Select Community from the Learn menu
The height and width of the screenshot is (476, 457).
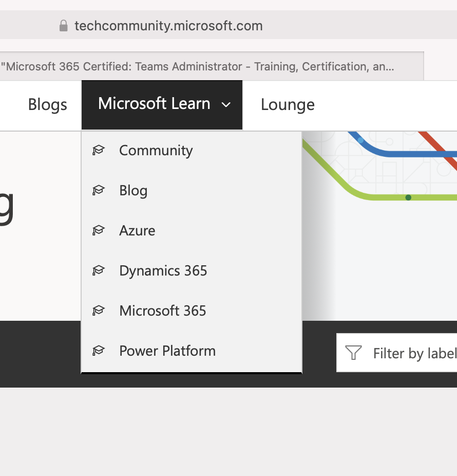tap(156, 150)
